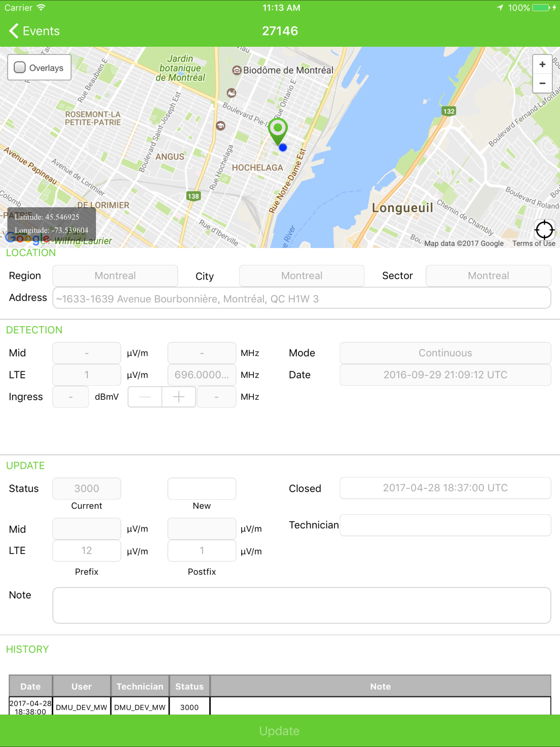The height and width of the screenshot is (747, 560).
Task: Decrease ingress frequency with minus stepper
Action: (145, 397)
